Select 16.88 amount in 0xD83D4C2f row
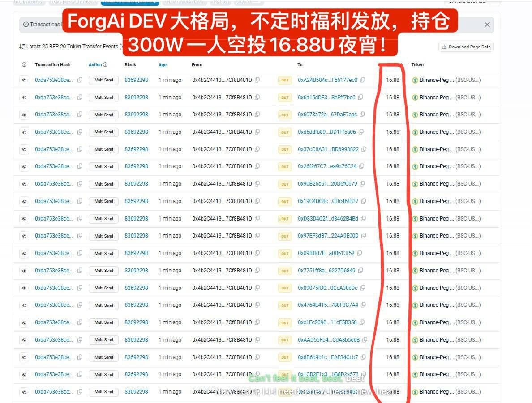Viewport: 532px width, 403px height. click(393, 219)
